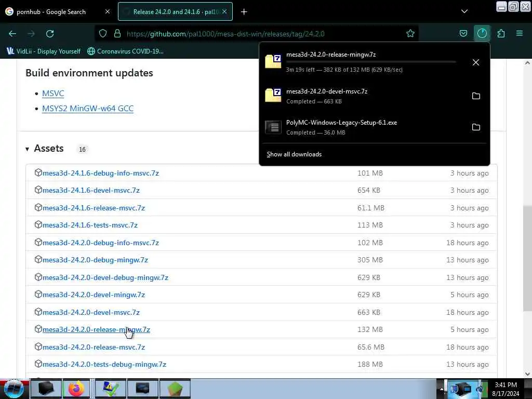List all tabs dropdown arrow
This screenshot has height=399, width=532.
(464, 11)
